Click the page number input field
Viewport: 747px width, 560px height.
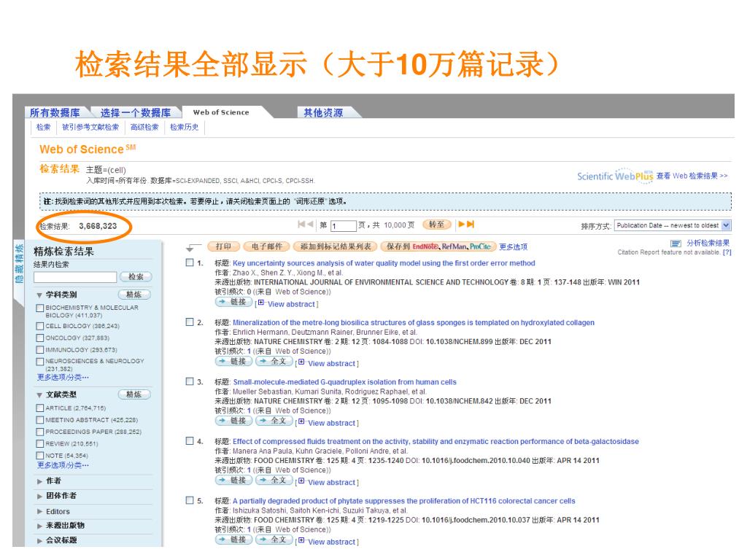[344, 226]
